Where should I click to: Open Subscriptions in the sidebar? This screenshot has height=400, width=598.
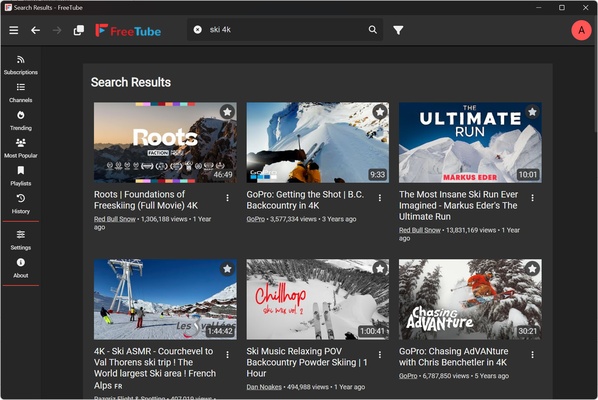coord(21,65)
